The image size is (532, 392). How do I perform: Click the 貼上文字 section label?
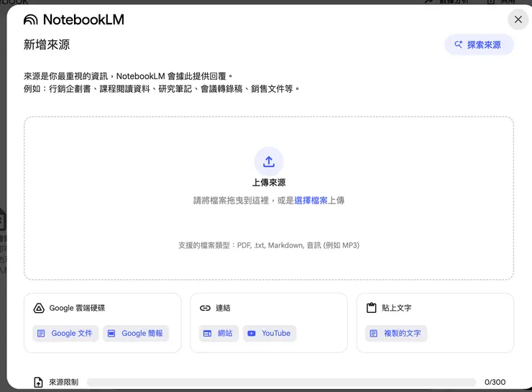point(396,308)
